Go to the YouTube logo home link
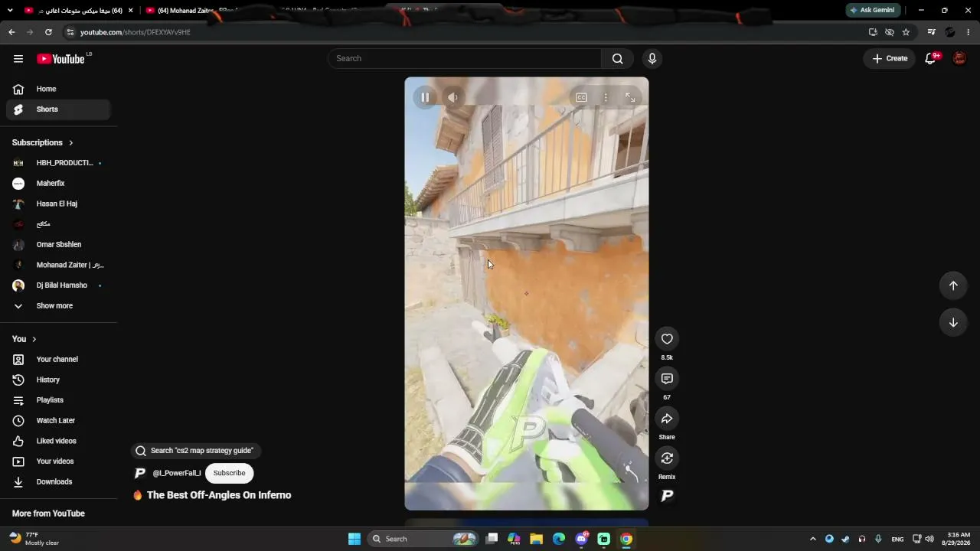This screenshot has width=980, height=551. (x=60, y=59)
